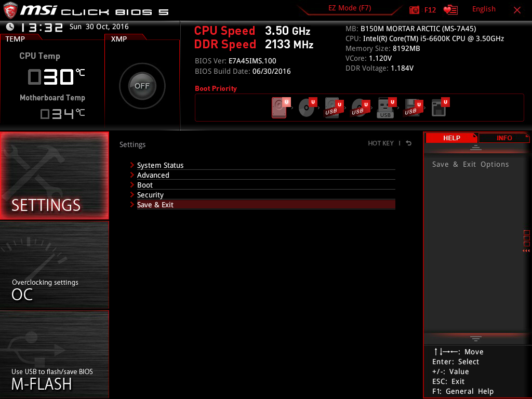Change language from English
Viewport: 532px width, 399px height.
tap(484, 9)
